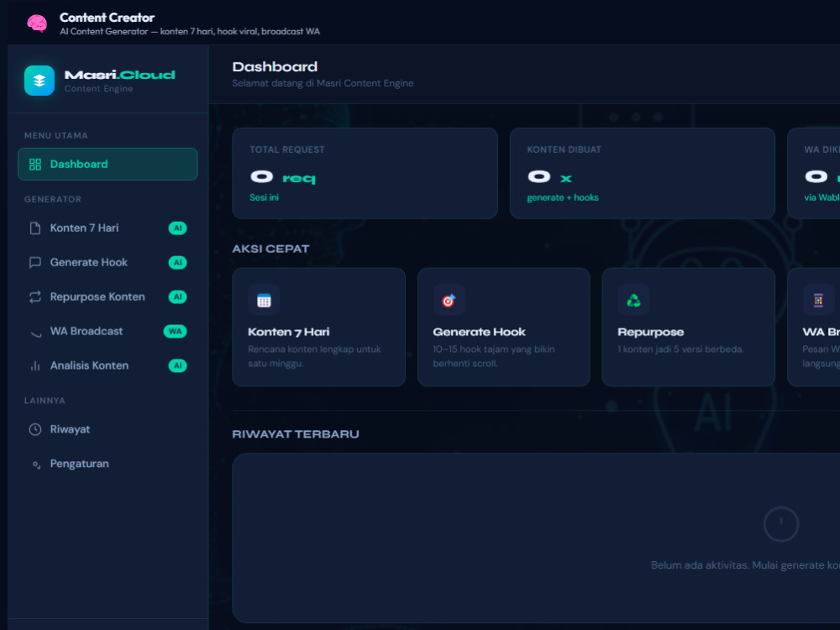Screen dimensions: 840x630
Task: Click 'Selamat datang di Masri Content Engine' text
Action: click(323, 83)
